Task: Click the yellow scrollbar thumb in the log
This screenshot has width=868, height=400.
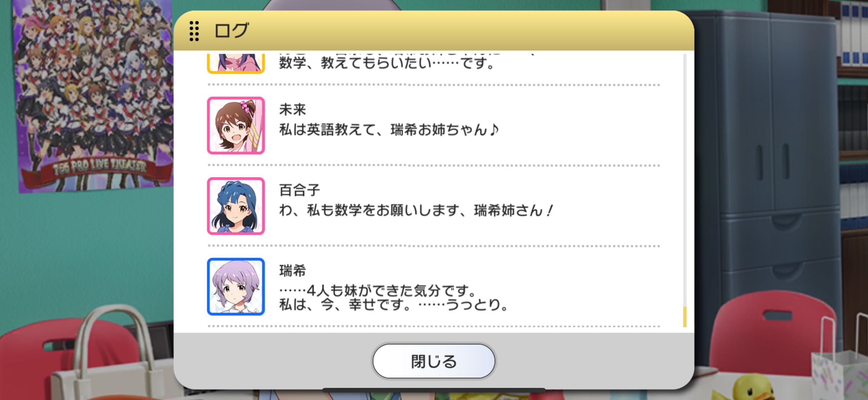Action: pyautogui.click(x=685, y=317)
